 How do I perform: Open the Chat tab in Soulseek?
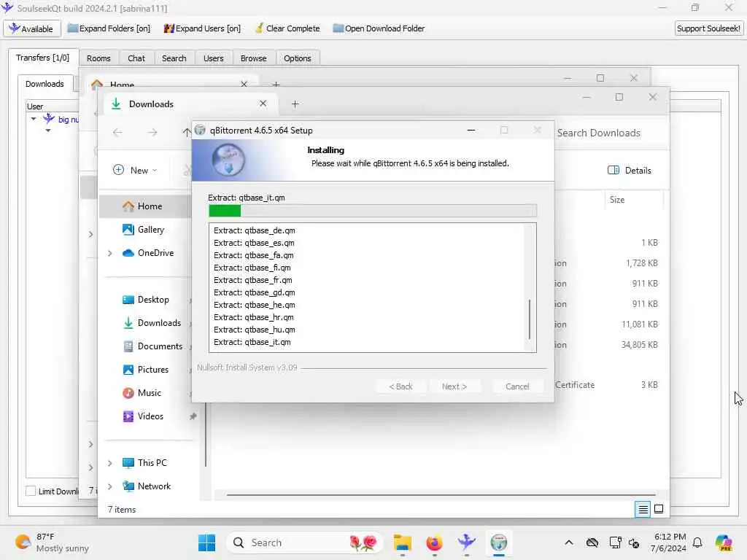pyautogui.click(x=136, y=58)
